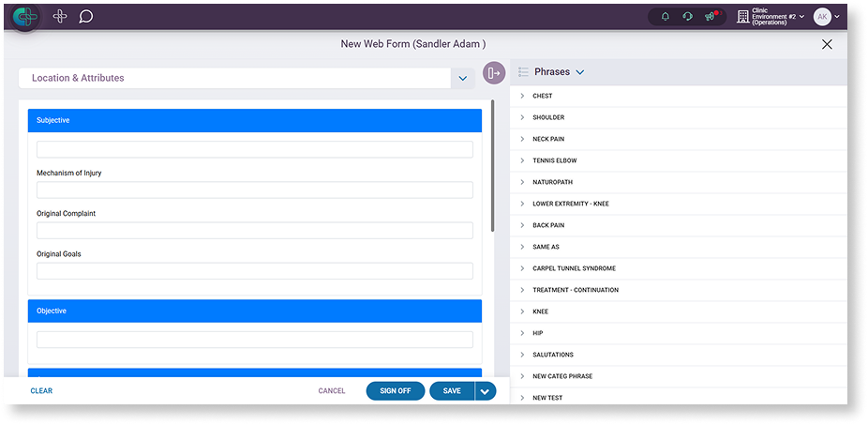Collapse the phrases panel with purple arrow button
Screen dimensions: 868x425
pyautogui.click(x=494, y=73)
